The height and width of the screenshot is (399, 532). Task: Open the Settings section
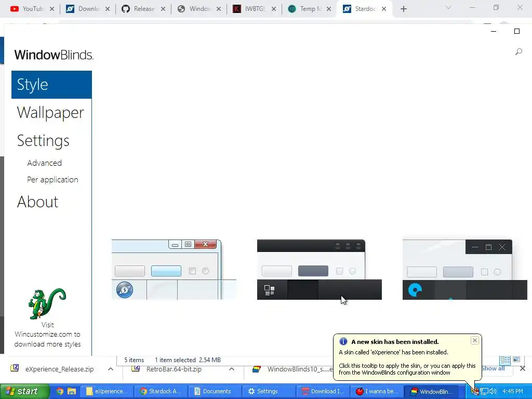[x=43, y=141]
